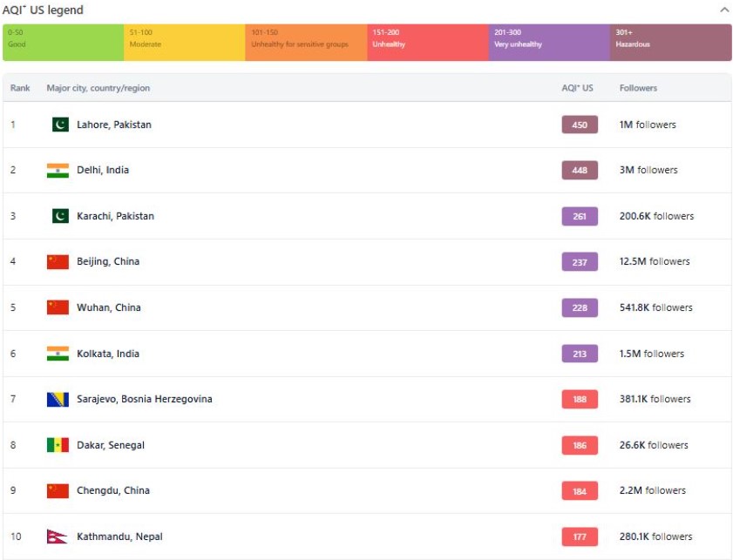Click the Rank column header

20,88
